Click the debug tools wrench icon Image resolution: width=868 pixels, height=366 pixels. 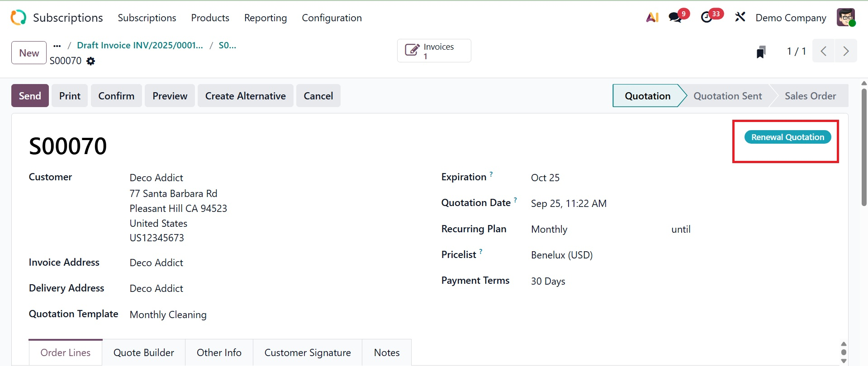[x=740, y=18]
